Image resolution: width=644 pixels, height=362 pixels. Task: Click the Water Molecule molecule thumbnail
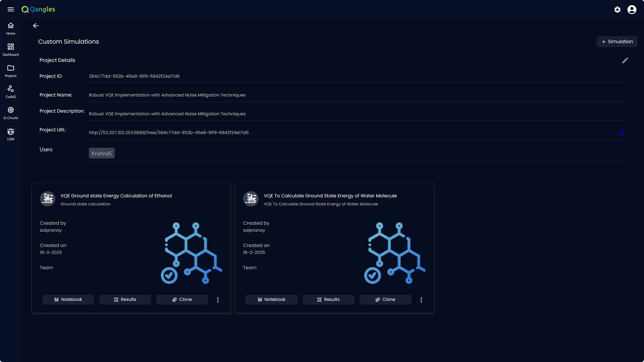pyautogui.click(x=395, y=253)
